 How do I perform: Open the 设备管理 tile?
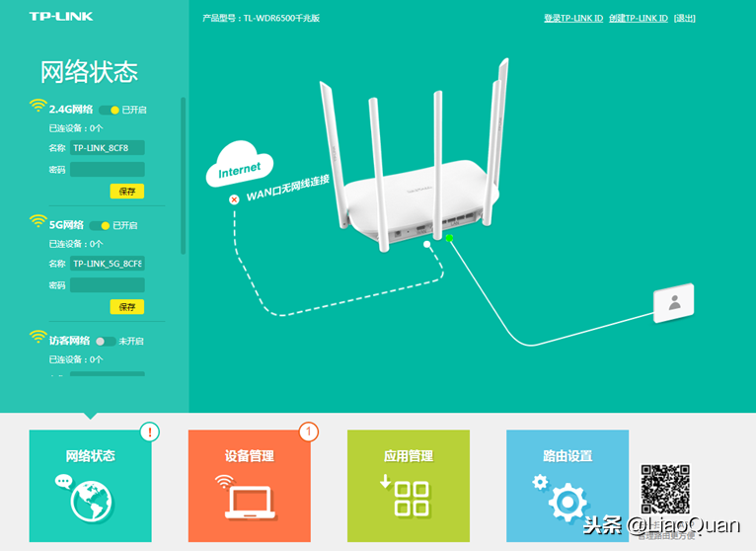click(x=249, y=486)
